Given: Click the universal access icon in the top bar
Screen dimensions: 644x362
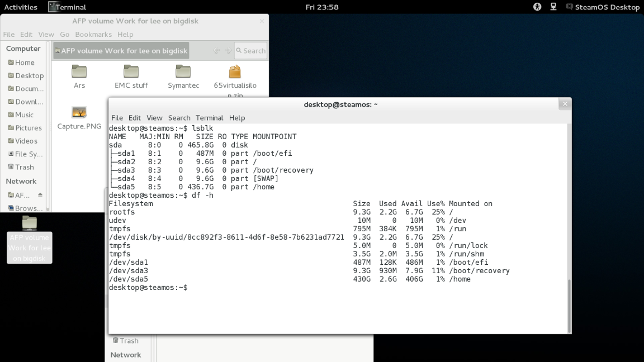Looking at the screenshot, I should tap(537, 7).
